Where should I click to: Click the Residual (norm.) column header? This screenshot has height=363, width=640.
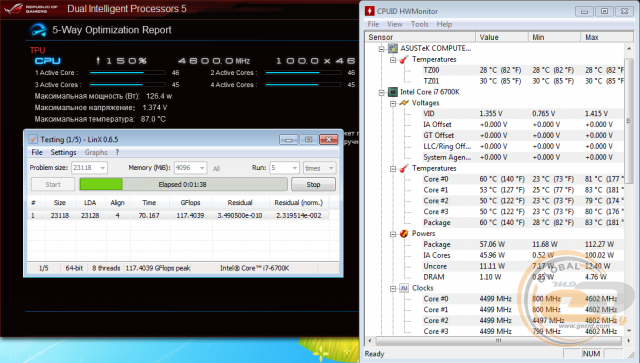click(298, 203)
